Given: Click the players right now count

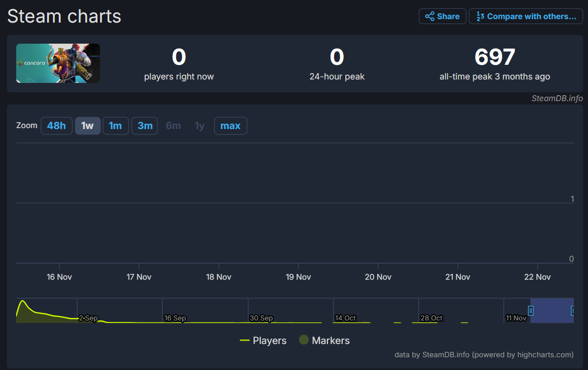Looking at the screenshot, I should [x=179, y=57].
